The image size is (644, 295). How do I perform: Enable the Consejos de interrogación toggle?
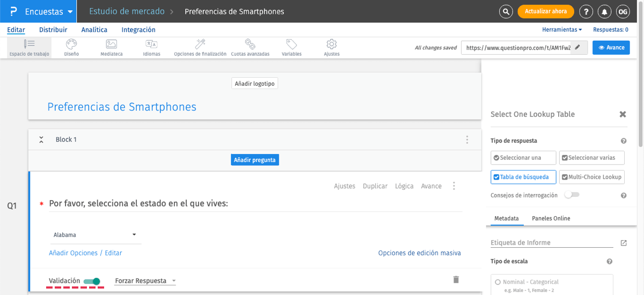tap(572, 195)
